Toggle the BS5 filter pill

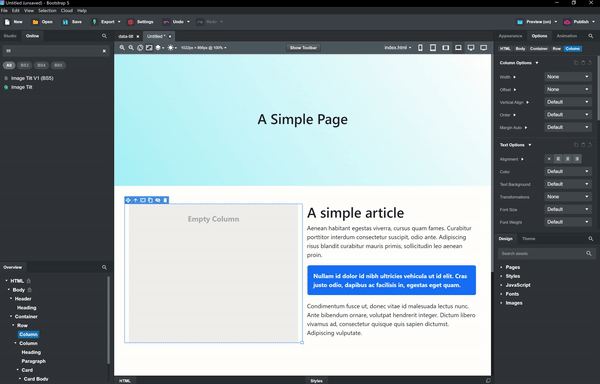click(x=58, y=65)
